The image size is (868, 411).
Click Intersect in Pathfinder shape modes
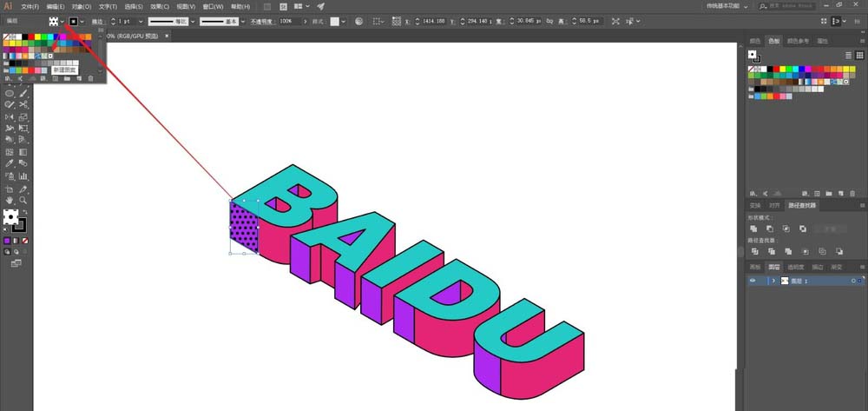click(786, 229)
